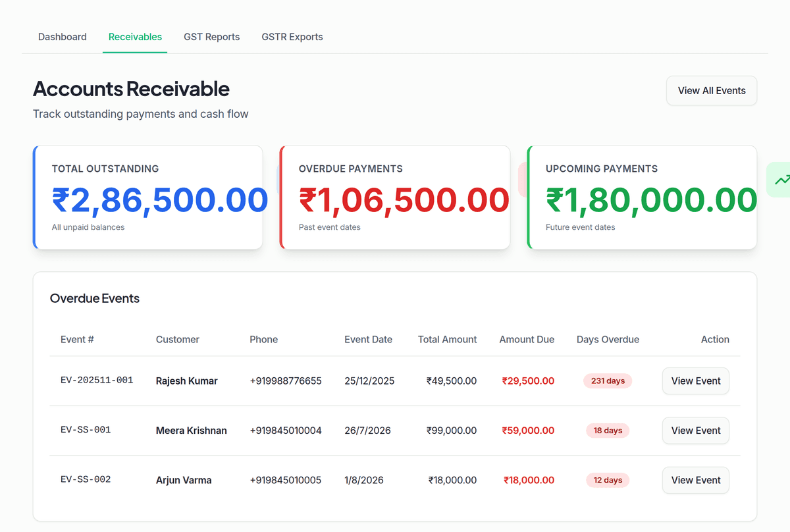Select customer name Arjun Varma
The height and width of the screenshot is (532, 790).
click(x=184, y=480)
